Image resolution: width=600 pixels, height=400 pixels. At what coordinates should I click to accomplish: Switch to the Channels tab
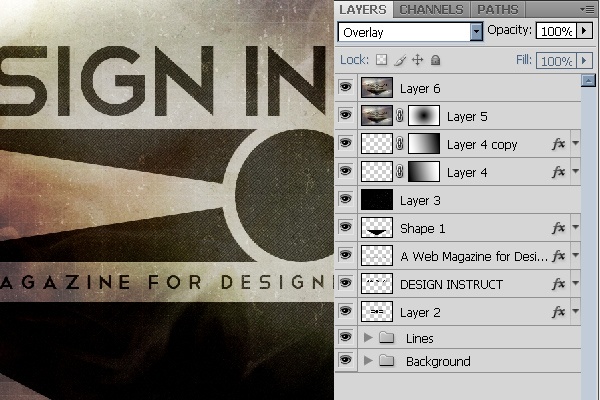(432, 9)
